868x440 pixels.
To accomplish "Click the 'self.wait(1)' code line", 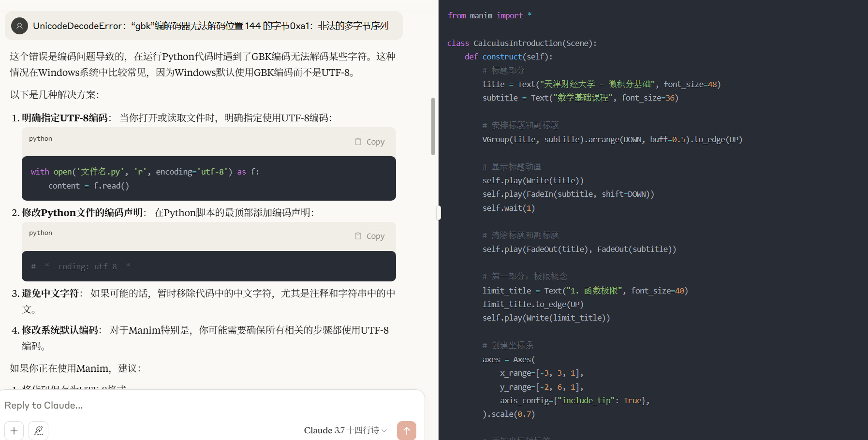I will point(509,208).
